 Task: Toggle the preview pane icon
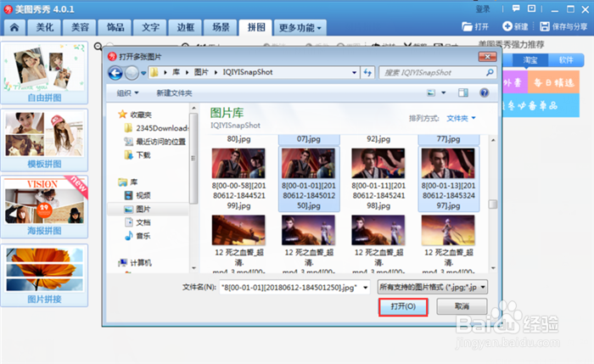point(463,92)
